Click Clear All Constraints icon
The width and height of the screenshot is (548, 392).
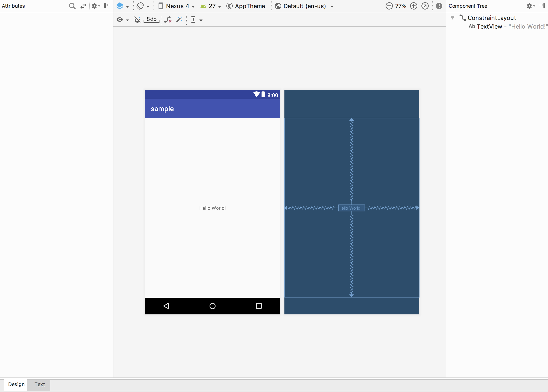point(168,20)
